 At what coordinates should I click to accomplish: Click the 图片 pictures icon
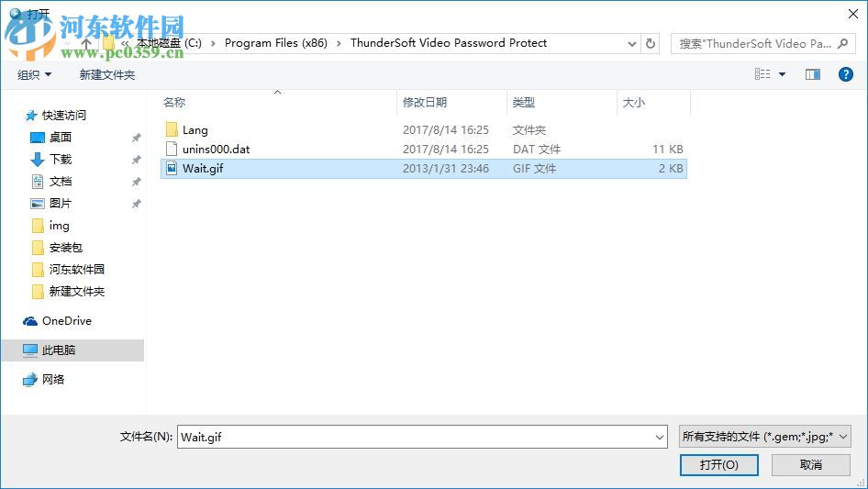37,204
